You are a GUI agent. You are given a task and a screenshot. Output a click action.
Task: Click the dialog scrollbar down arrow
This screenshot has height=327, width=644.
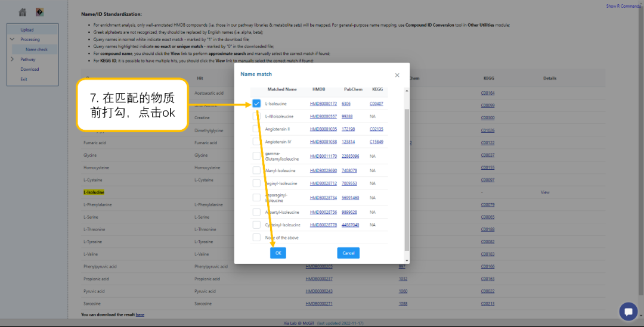tap(407, 260)
